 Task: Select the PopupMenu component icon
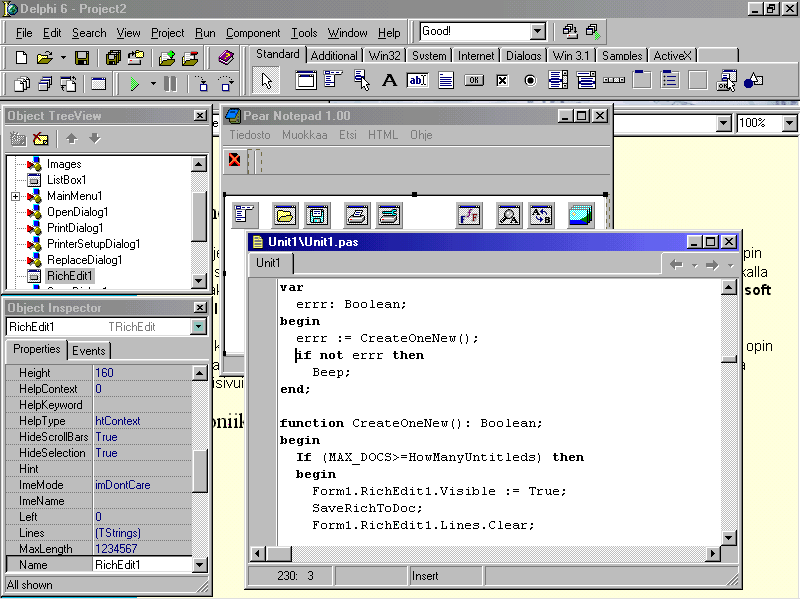[x=361, y=80]
